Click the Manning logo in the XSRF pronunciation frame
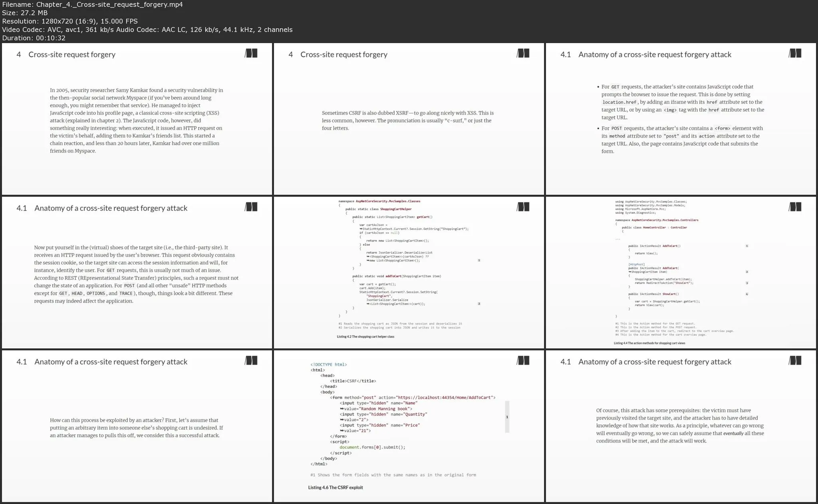The height and width of the screenshot is (504, 818). 523,53
